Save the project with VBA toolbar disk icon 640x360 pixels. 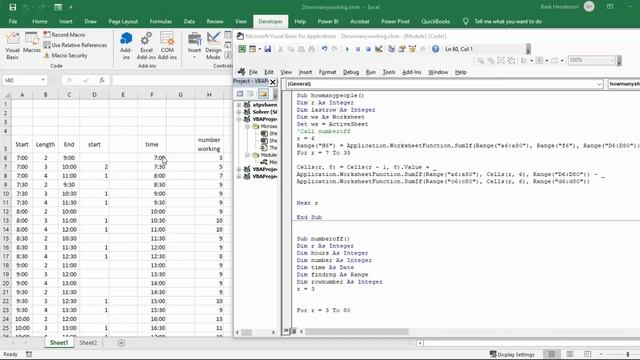point(268,49)
